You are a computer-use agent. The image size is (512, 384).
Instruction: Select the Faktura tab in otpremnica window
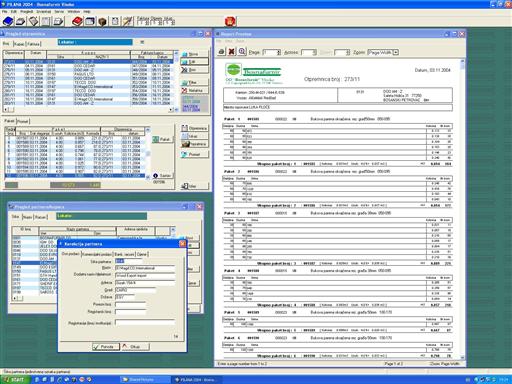click(x=33, y=44)
